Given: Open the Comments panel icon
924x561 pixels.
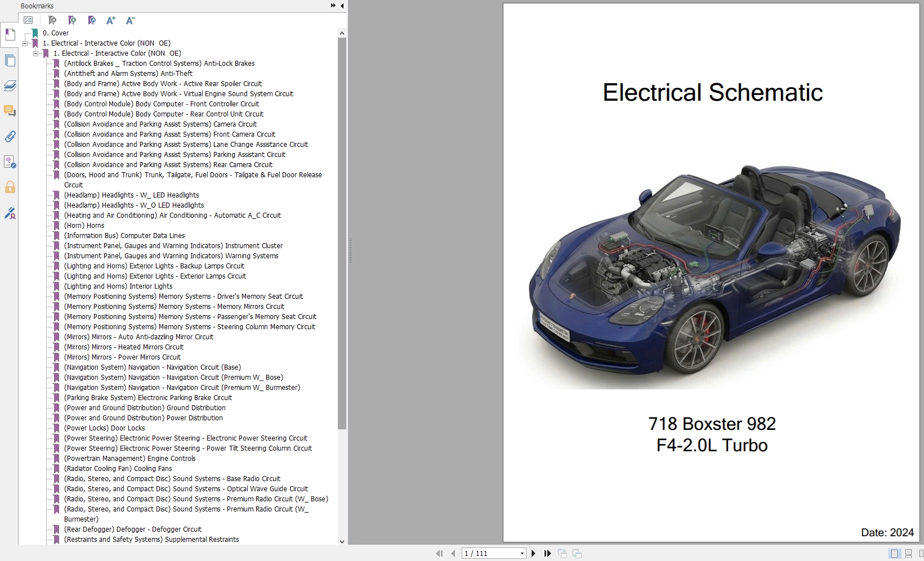Looking at the screenshot, I should [x=10, y=111].
